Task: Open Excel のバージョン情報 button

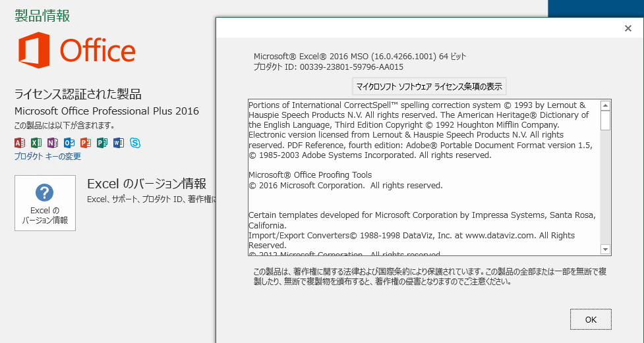Action: [x=45, y=203]
